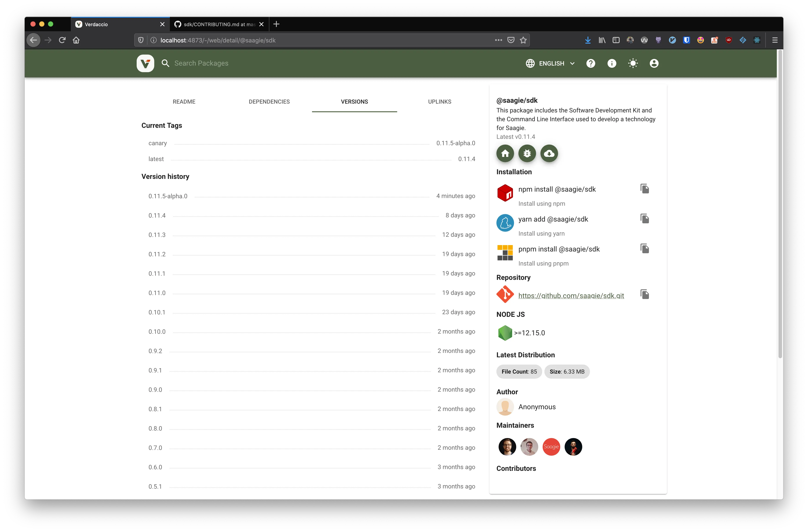This screenshot has height=532, width=808.
Task: Click the Verdaccio logo in header
Action: point(145,63)
